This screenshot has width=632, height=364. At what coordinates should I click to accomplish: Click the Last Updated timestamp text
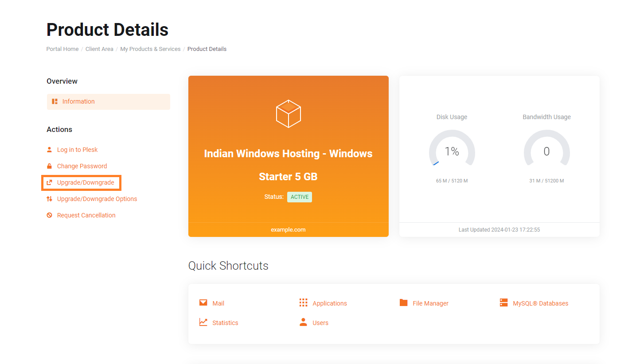(x=499, y=230)
